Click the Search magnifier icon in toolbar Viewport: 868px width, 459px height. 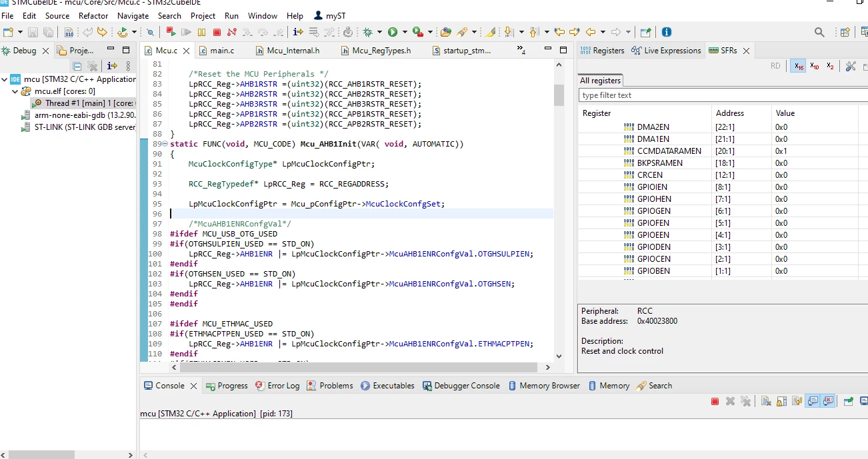[x=820, y=32]
